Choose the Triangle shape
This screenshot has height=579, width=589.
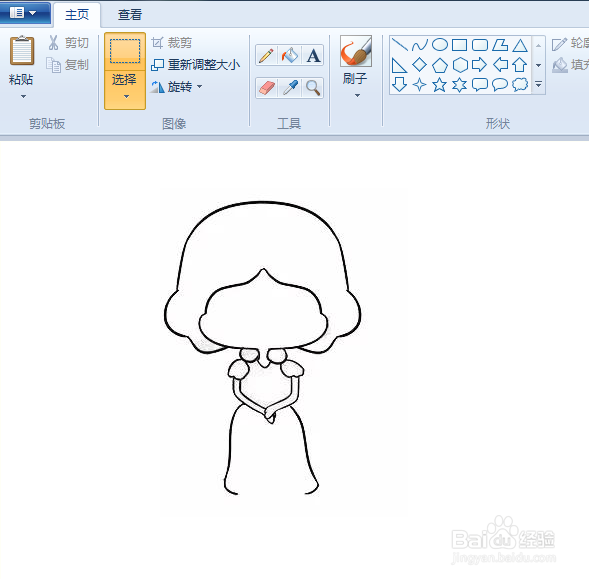[x=520, y=45]
